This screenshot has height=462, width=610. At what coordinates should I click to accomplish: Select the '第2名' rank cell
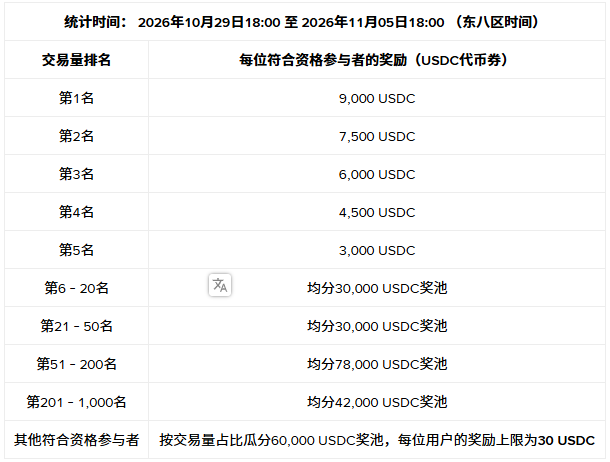click(77, 136)
